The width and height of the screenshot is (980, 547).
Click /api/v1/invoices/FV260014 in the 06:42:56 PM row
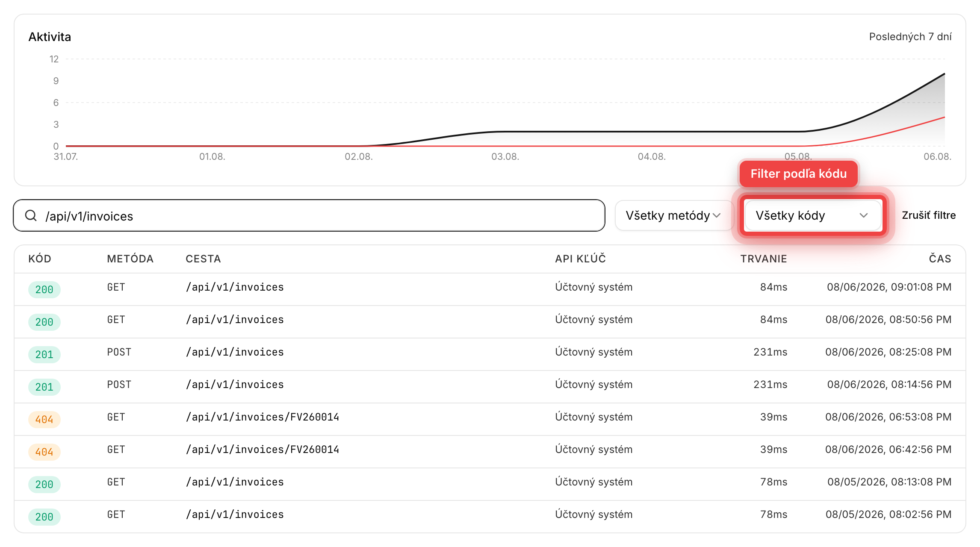pyautogui.click(x=262, y=450)
